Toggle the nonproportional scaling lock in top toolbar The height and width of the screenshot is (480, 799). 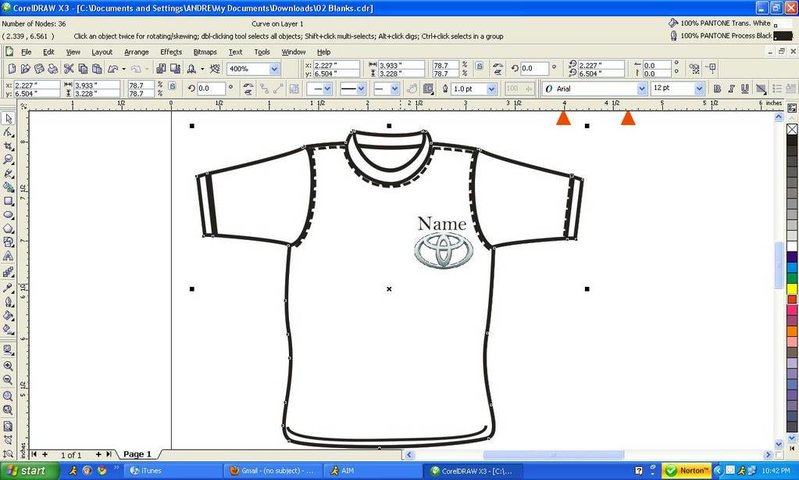pos(480,66)
